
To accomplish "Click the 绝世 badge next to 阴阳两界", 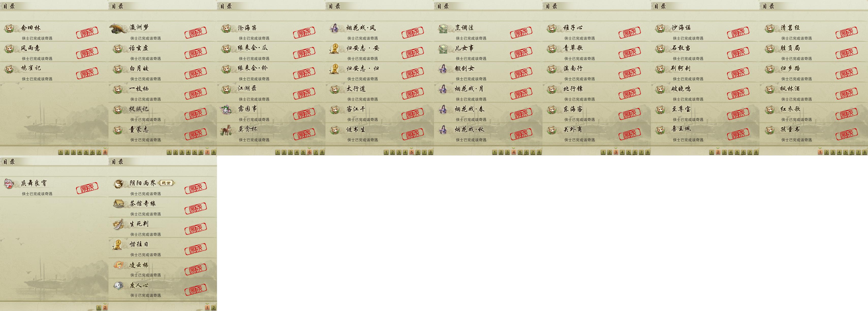I will [166, 183].
